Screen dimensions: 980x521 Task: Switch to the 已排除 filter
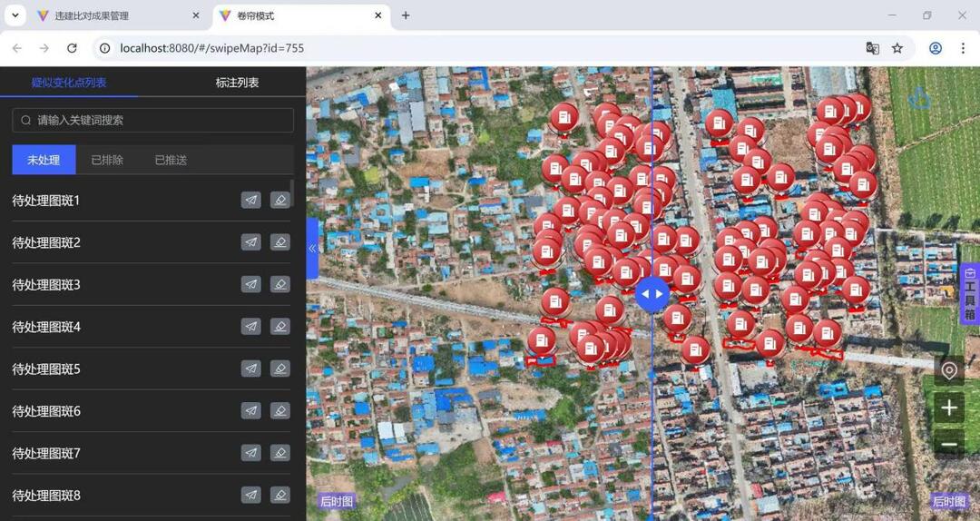coord(107,160)
